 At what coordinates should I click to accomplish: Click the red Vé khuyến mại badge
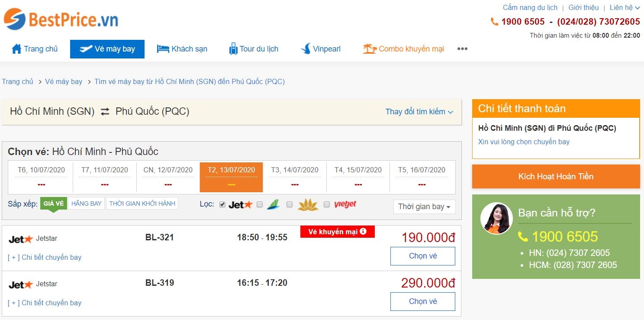[x=338, y=232]
